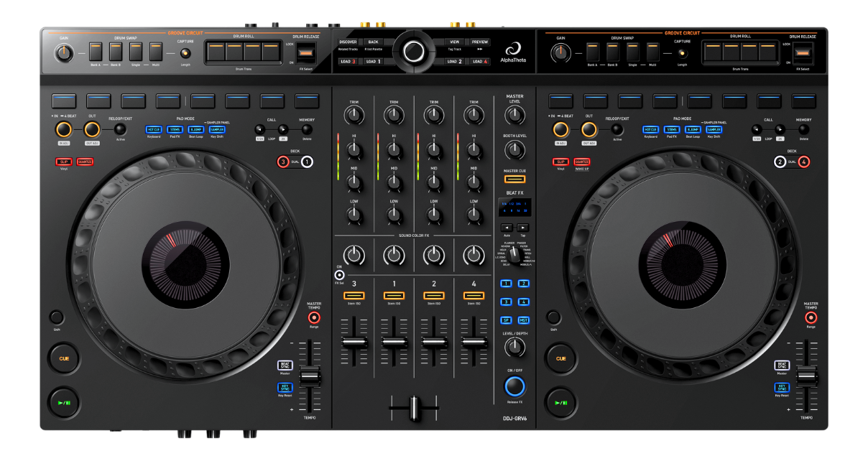This screenshot has height=461, width=868.
Task: Load track with LOAD 3 button
Action: click(348, 62)
